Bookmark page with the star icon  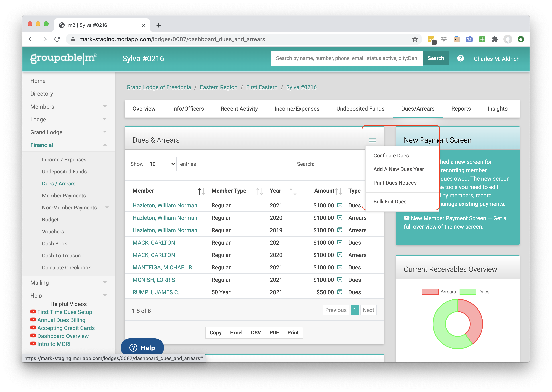tap(415, 39)
